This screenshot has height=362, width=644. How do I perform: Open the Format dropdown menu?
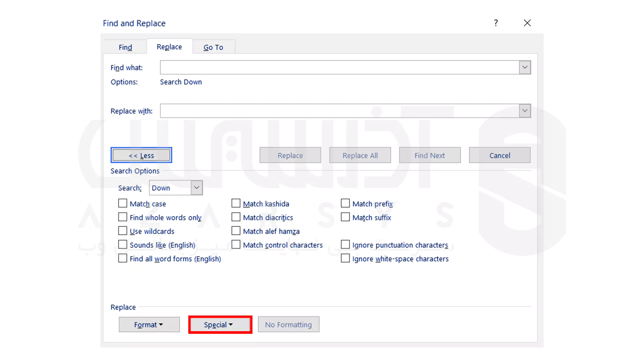149,324
